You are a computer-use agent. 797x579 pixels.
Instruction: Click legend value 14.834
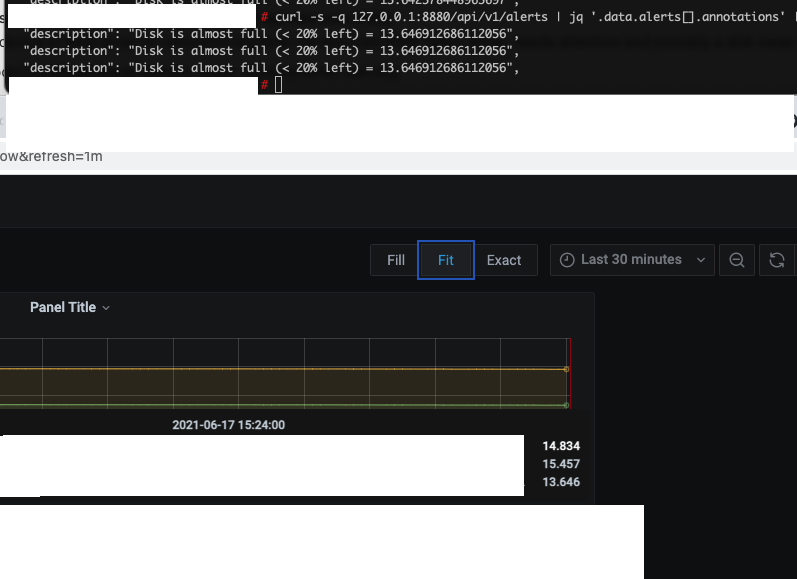[561, 446]
